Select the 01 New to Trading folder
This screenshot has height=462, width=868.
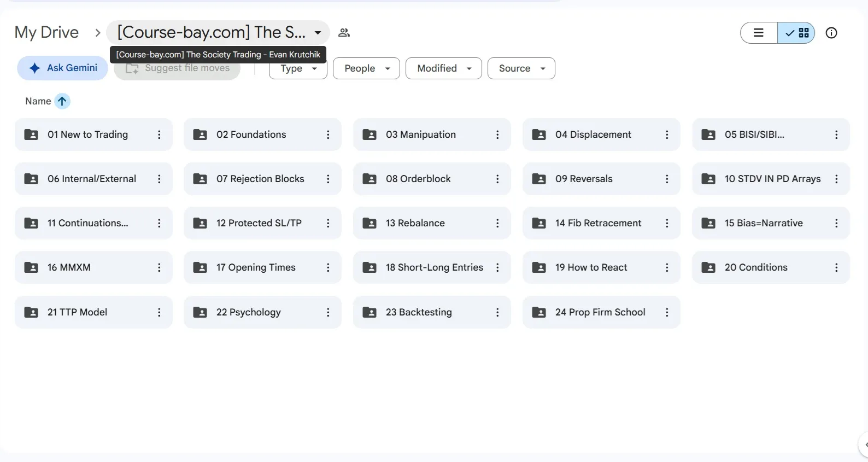click(x=93, y=134)
